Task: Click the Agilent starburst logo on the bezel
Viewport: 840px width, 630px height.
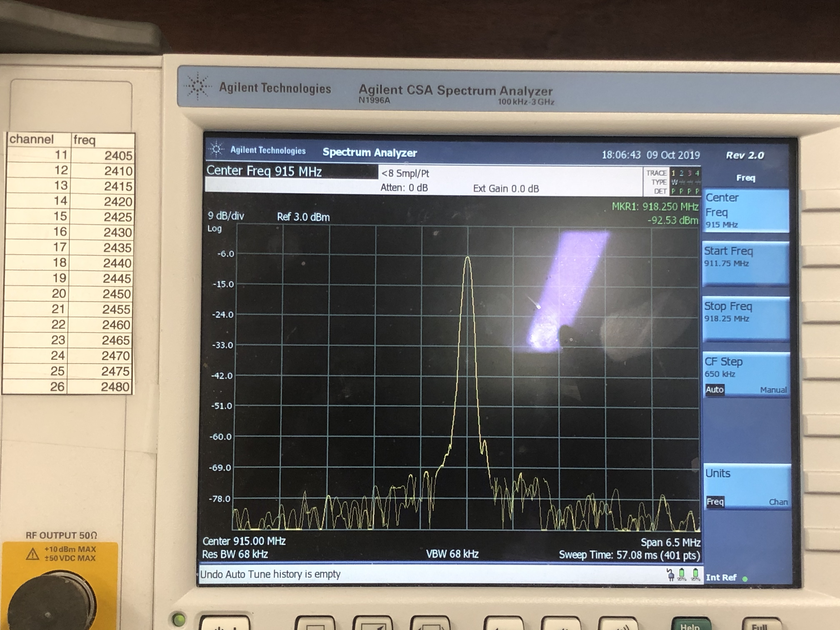Action: [197, 87]
